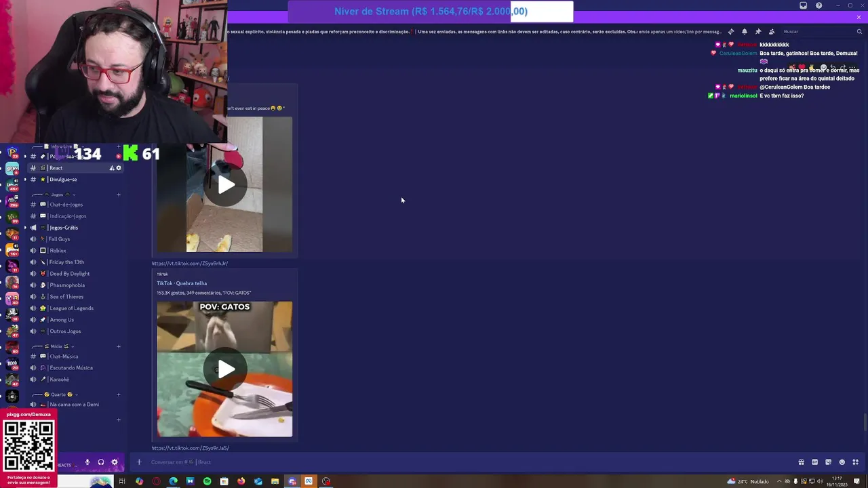868x488 pixels.
Task: Open Task View on the taskbar
Action: coord(122,481)
